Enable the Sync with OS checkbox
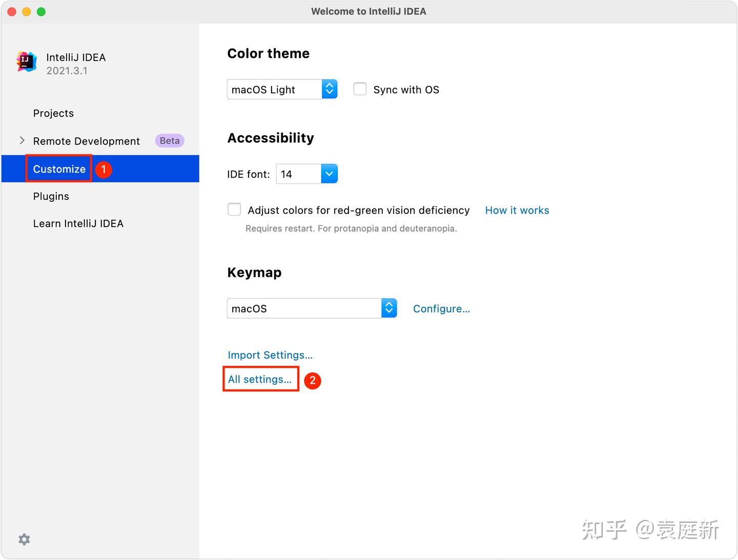738x560 pixels. (x=360, y=89)
